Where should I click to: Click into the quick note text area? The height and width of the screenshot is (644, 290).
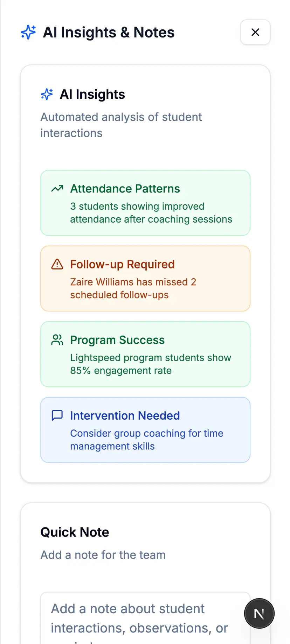pyautogui.click(x=145, y=618)
